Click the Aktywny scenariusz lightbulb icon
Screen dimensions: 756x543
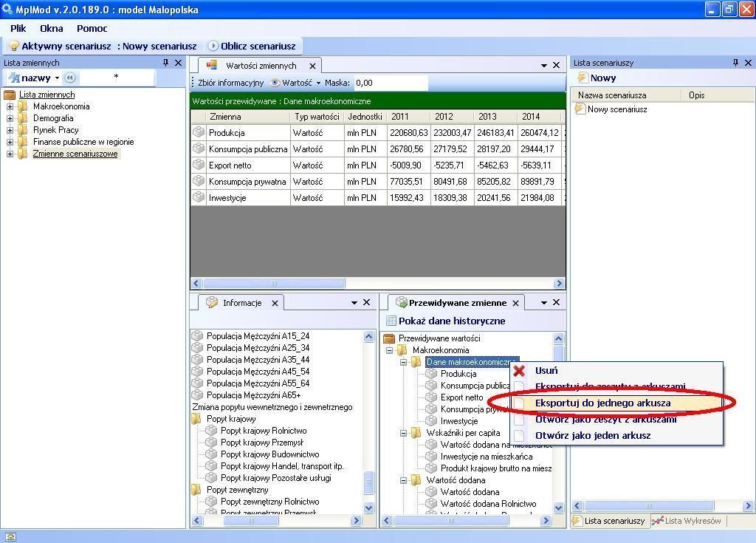coord(14,46)
